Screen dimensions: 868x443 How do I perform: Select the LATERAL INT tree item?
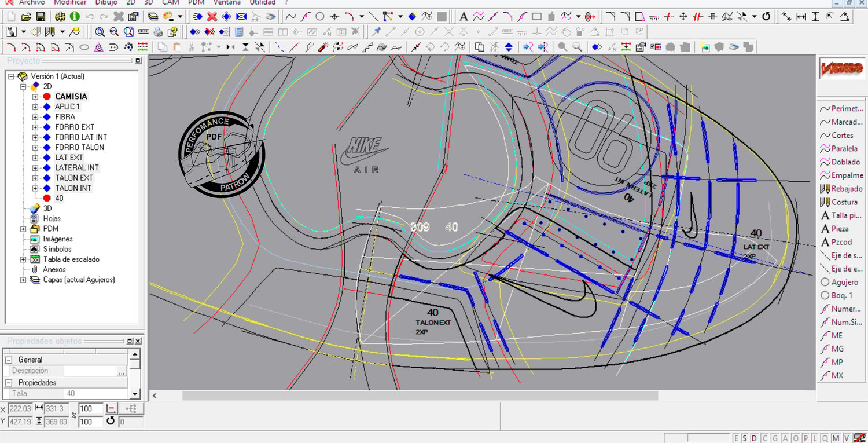[77, 167]
